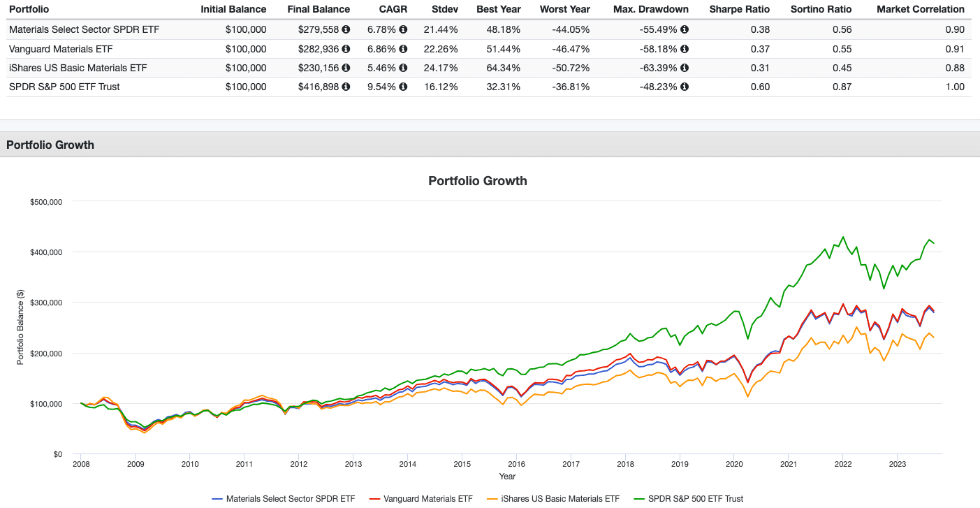Click the 2008 label on the year axis
This screenshot has height=508, width=980.
click(81, 463)
